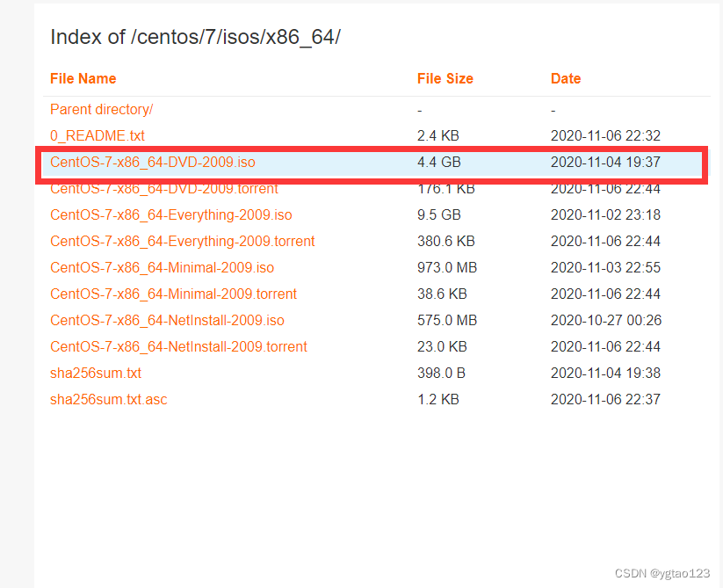Select the date 2020-11-06 22:37

tap(605, 399)
